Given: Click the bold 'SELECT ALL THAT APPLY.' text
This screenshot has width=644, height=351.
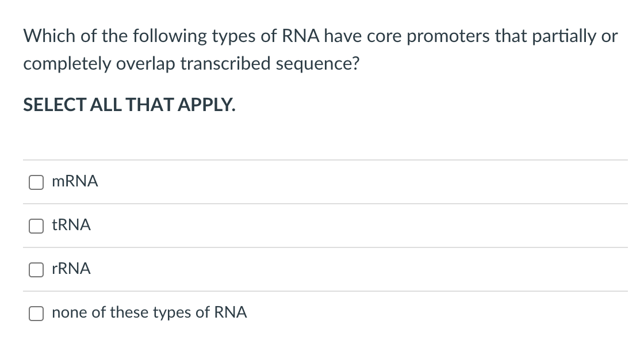Looking at the screenshot, I should click(x=129, y=104).
